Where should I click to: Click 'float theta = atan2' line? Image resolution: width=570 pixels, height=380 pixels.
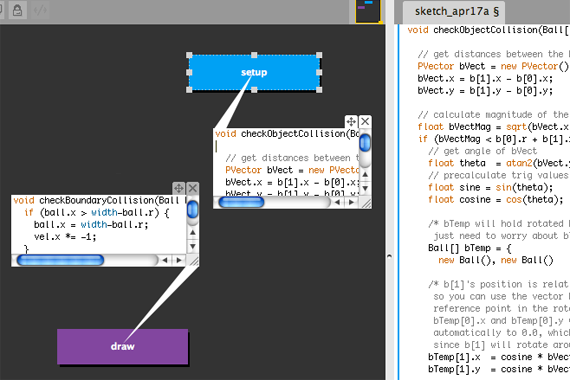(x=499, y=163)
